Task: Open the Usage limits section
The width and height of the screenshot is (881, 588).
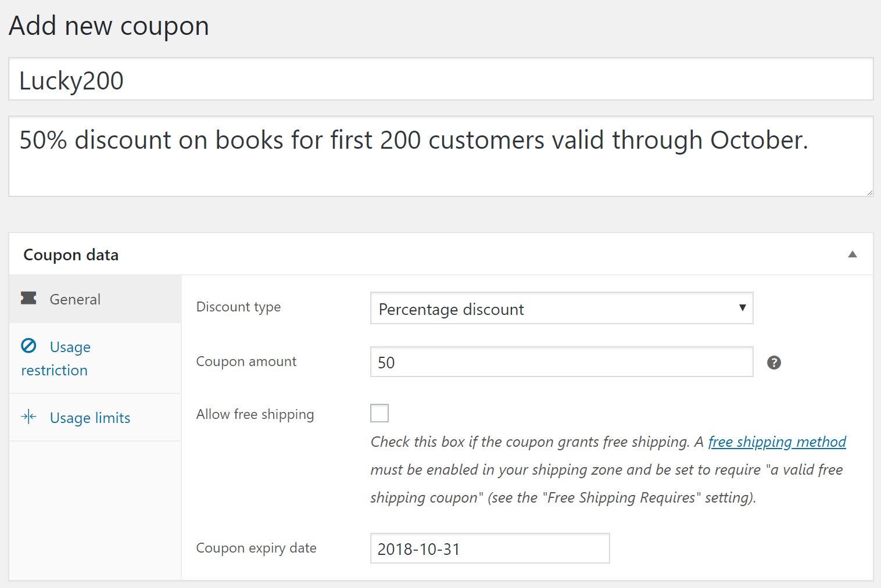Action: [89, 417]
